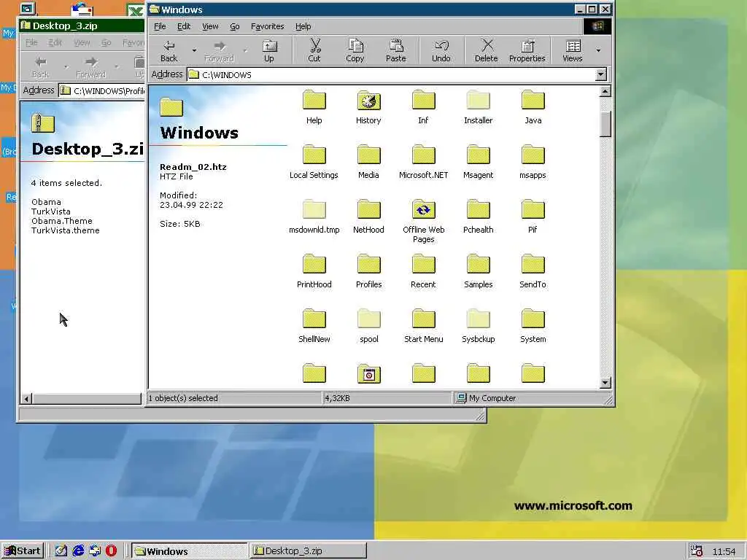The image size is (747, 560).
Task: Select the Installer folder
Action: pos(479,107)
